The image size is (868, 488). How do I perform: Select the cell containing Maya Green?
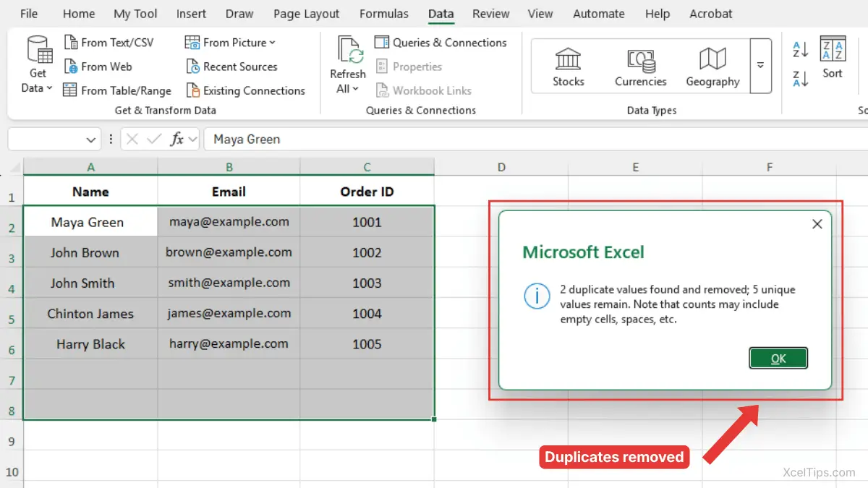tap(90, 222)
